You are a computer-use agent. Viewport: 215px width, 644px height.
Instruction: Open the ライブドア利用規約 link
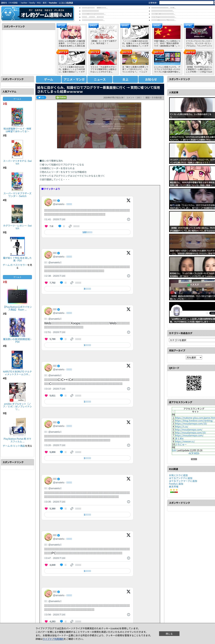point(53,639)
